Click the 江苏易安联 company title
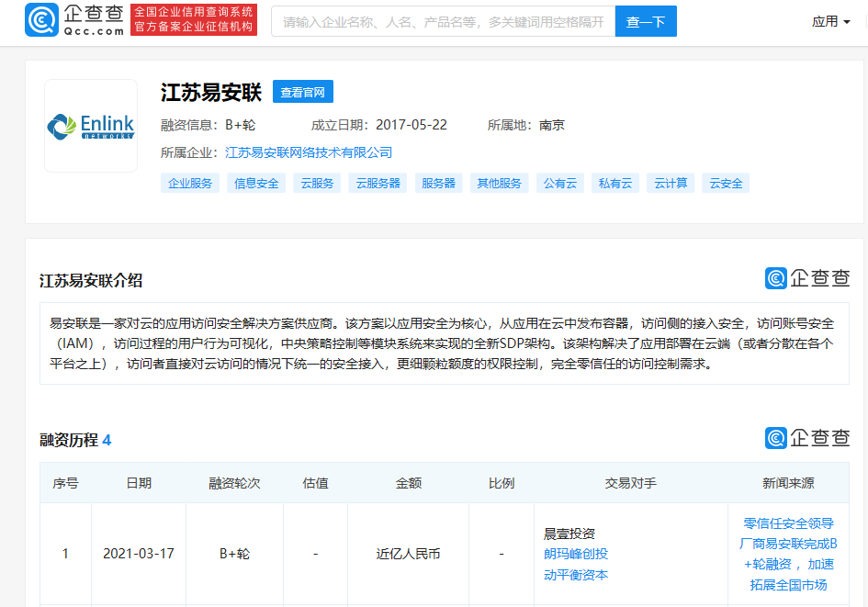This screenshot has width=868, height=607. [211, 93]
